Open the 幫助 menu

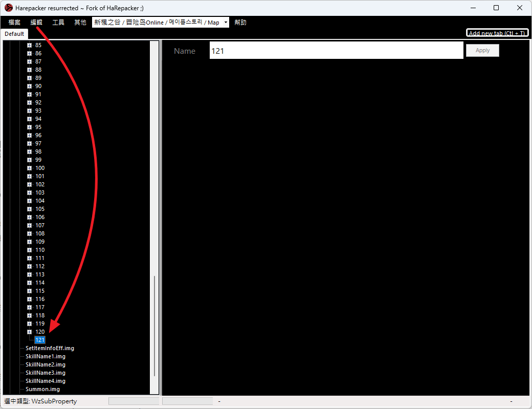click(240, 23)
